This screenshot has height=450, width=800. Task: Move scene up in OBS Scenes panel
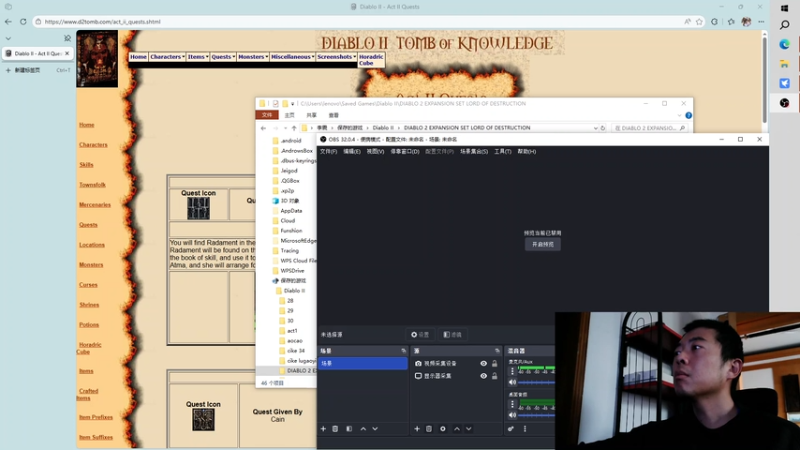click(x=363, y=429)
